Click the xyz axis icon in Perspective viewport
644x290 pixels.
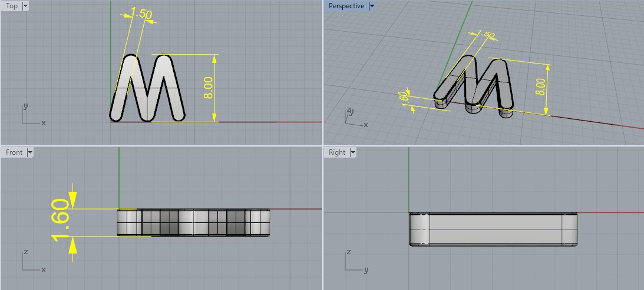point(356,117)
